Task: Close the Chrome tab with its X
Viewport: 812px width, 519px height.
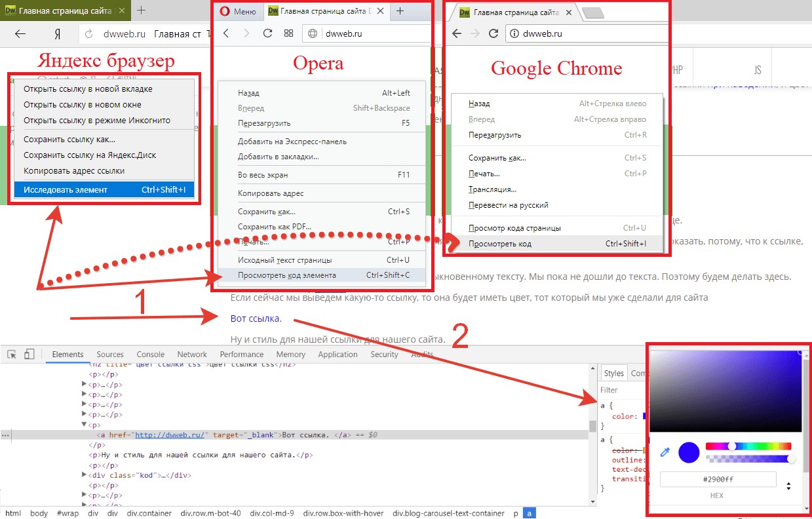Action: pyautogui.click(x=568, y=12)
